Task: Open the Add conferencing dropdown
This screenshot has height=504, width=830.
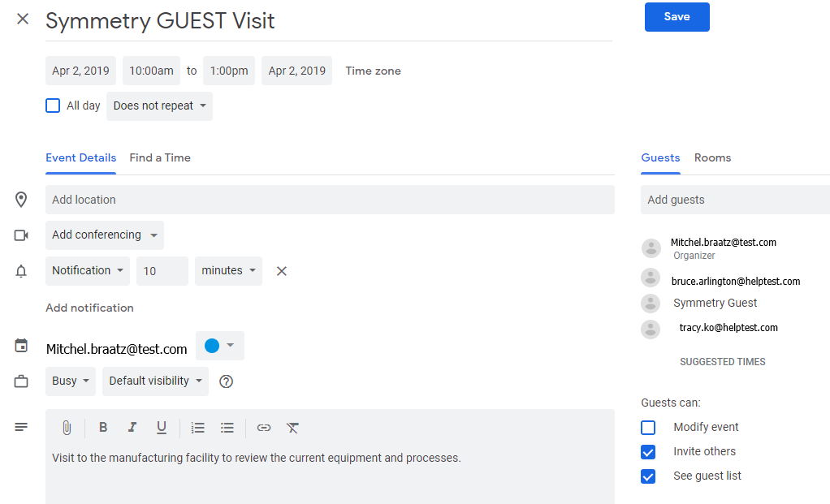Action: [105, 235]
